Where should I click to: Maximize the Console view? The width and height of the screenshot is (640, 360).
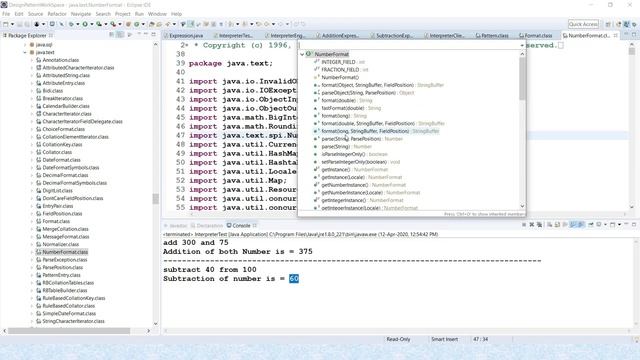point(634,224)
